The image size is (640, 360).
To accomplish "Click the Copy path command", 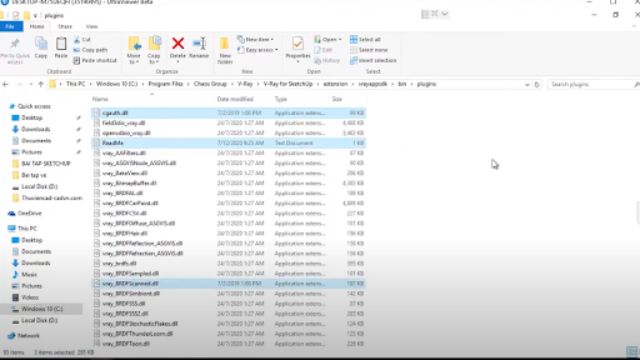I will [91, 50].
